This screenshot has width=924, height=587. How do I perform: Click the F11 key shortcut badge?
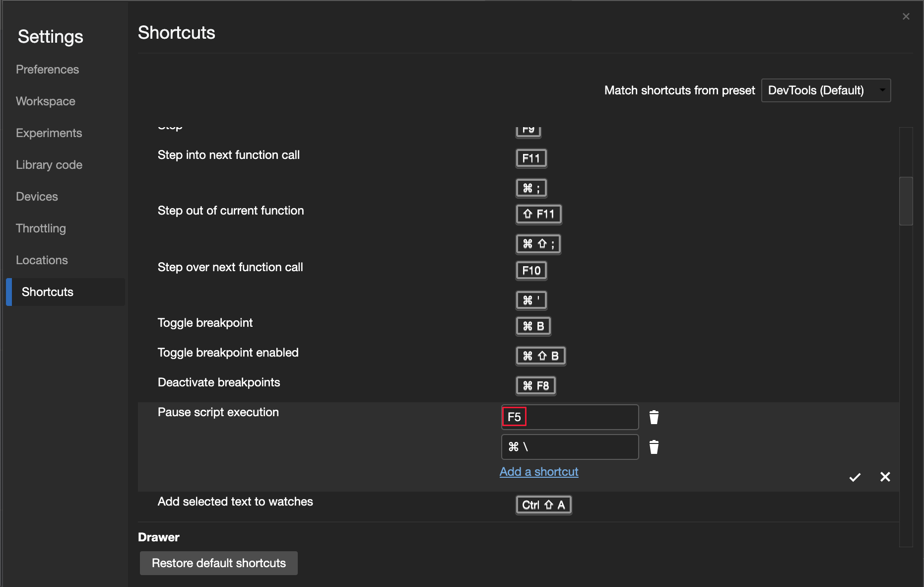(x=531, y=158)
